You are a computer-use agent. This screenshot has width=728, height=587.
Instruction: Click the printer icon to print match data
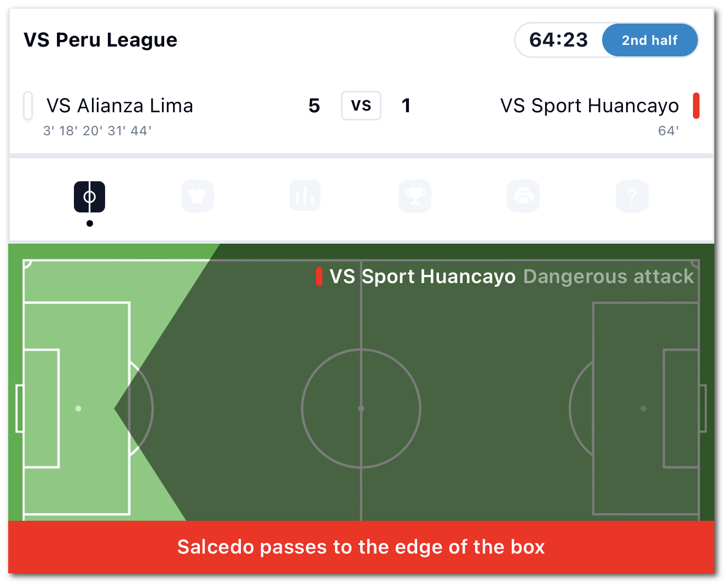click(523, 196)
